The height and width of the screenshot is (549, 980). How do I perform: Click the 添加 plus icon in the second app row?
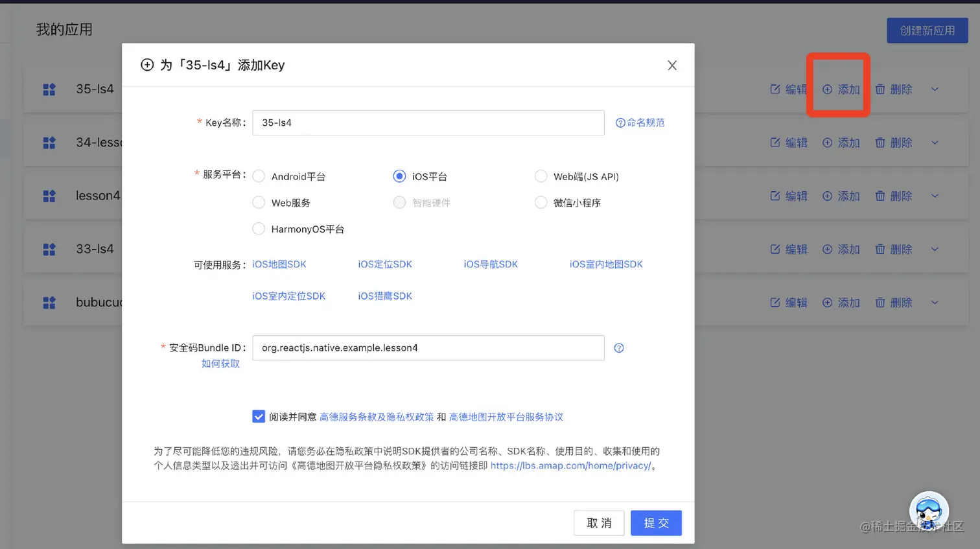click(x=828, y=143)
